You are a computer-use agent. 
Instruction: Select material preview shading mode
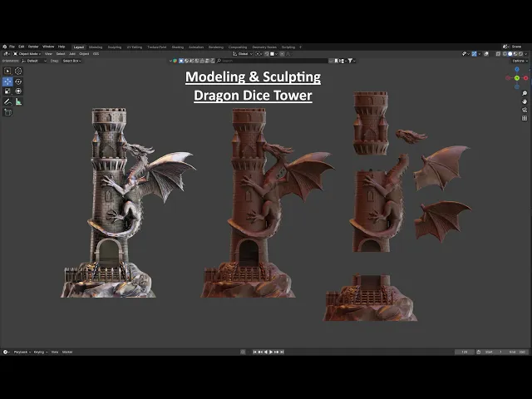(515, 53)
